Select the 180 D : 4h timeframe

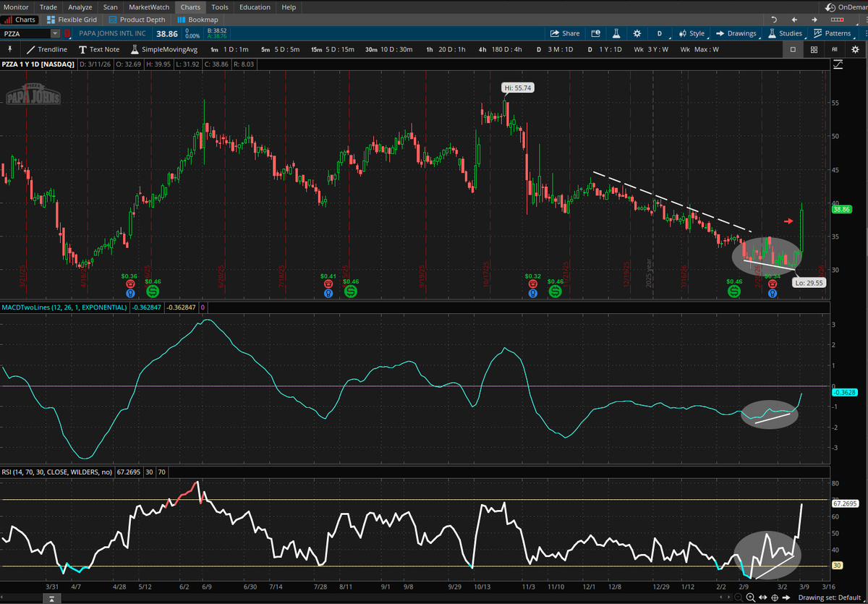coord(500,49)
